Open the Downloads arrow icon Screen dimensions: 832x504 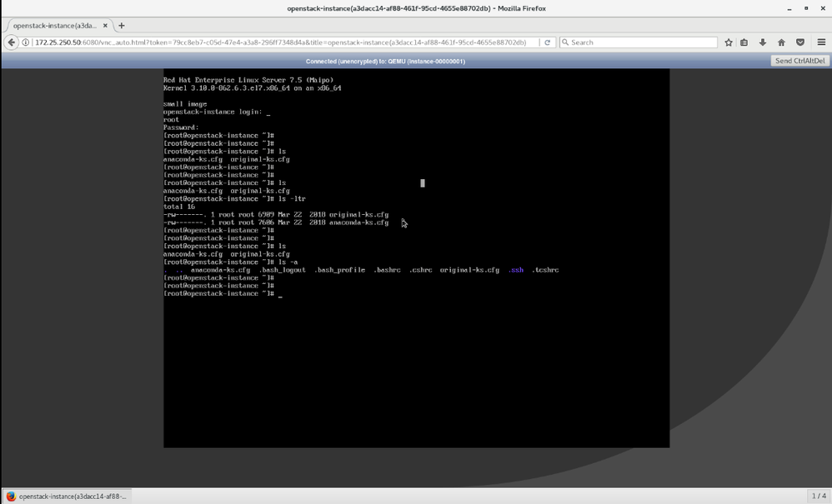pos(762,42)
